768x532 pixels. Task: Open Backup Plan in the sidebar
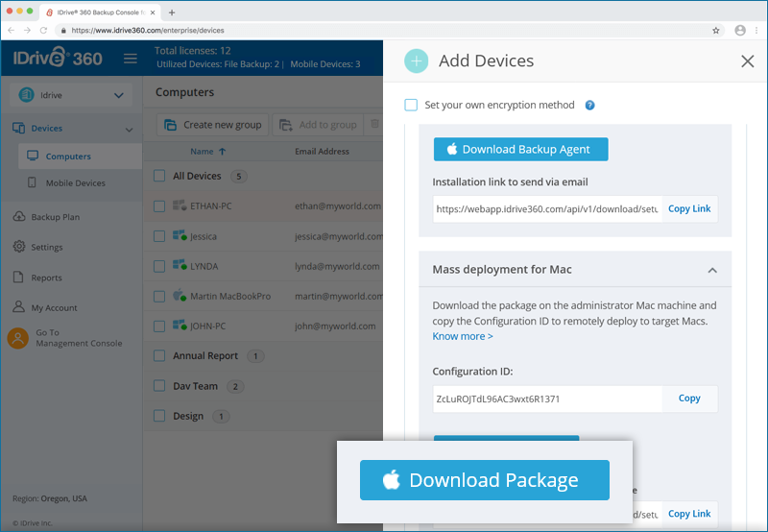[x=56, y=216]
